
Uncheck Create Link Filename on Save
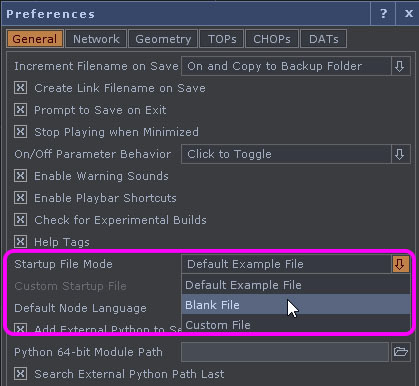coord(20,88)
